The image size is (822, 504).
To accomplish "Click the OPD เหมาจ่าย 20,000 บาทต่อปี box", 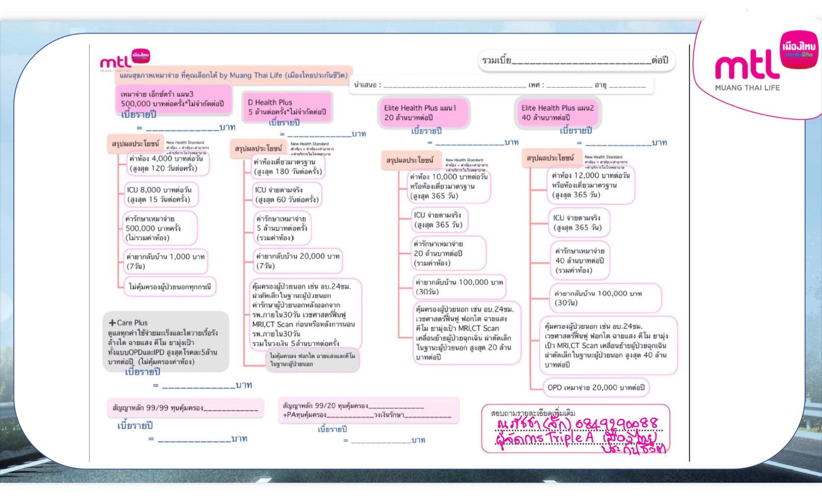I will click(595, 388).
